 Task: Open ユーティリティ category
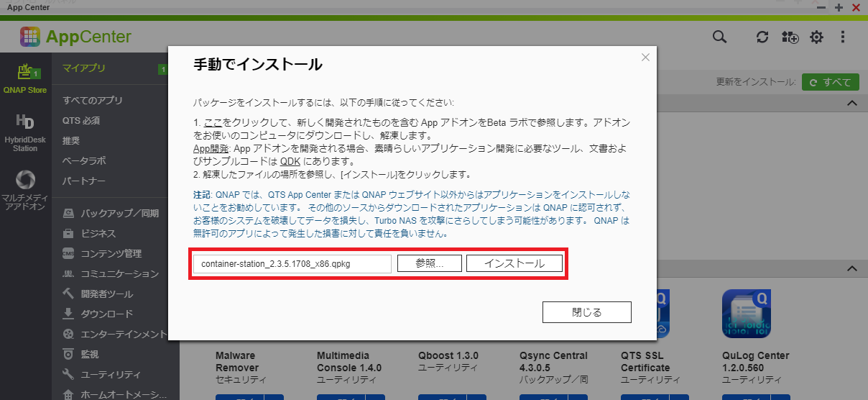[102, 375]
